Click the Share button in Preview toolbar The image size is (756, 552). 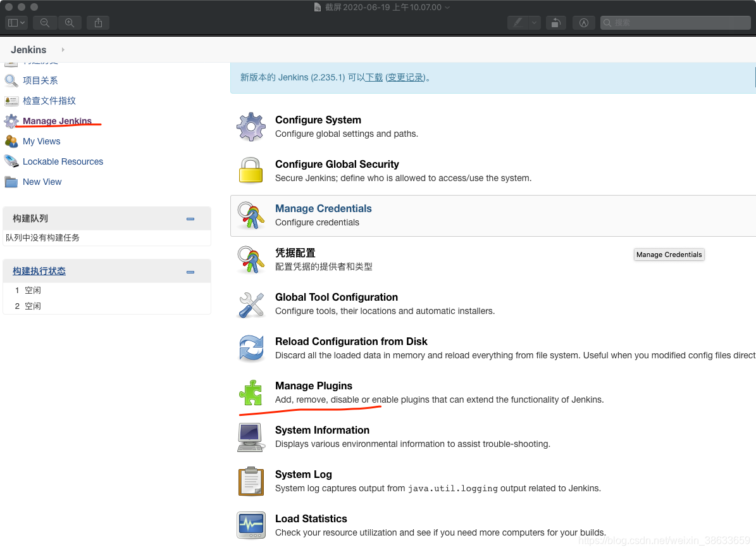[98, 23]
